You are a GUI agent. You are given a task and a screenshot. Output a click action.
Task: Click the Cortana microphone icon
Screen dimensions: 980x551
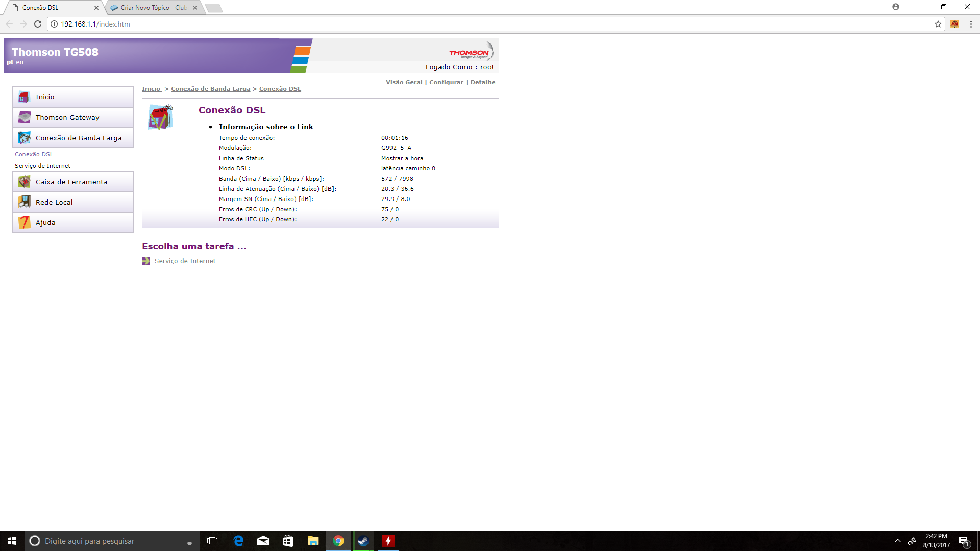189,541
